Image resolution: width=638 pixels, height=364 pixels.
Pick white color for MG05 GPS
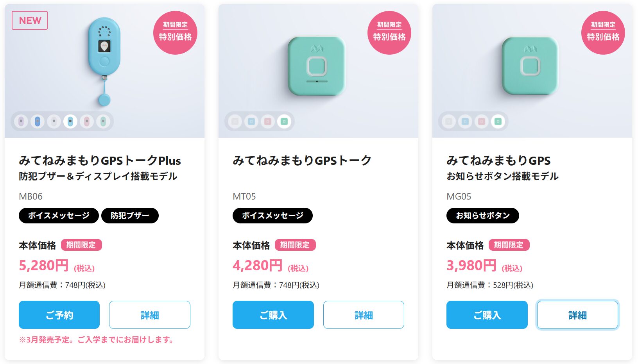pyautogui.click(x=449, y=121)
